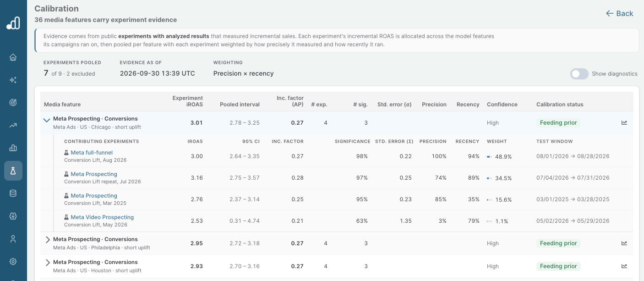Open the Home page from sidebar

pyautogui.click(x=13, y=57)
